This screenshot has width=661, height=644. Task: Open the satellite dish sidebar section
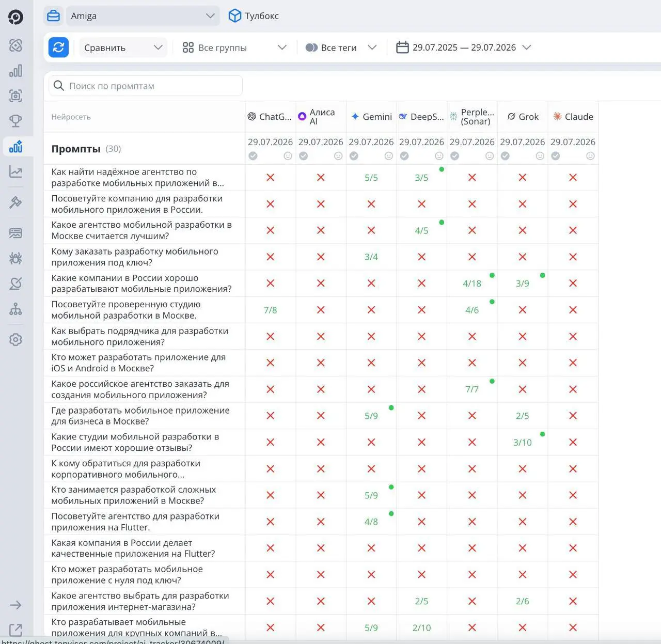pos(15,284)
